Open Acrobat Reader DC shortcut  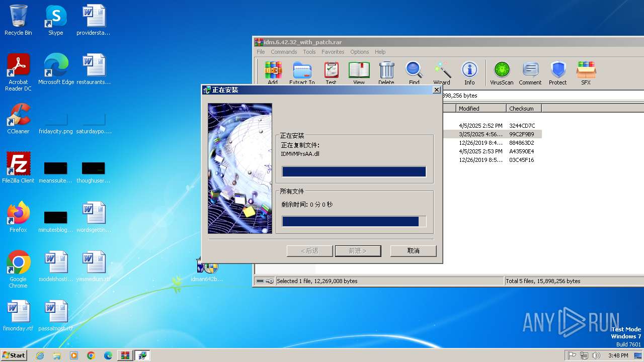point(18,72)
